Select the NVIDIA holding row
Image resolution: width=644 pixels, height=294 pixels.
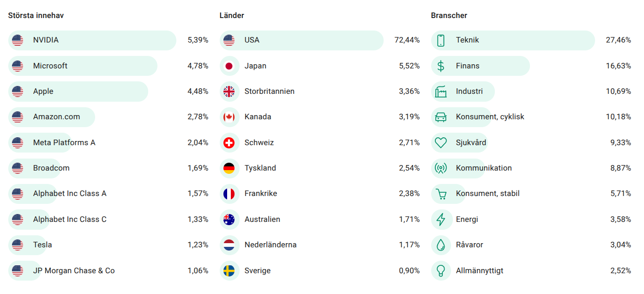point(92,40)
